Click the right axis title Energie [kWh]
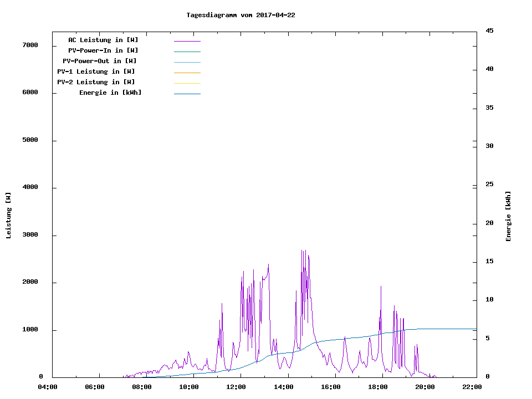 click(x=509, y=216)
